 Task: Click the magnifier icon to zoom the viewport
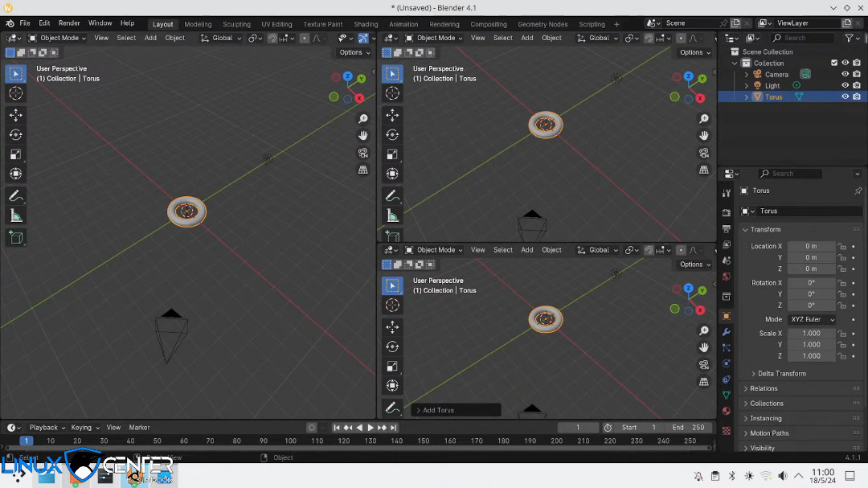click(x=362, y=117)
